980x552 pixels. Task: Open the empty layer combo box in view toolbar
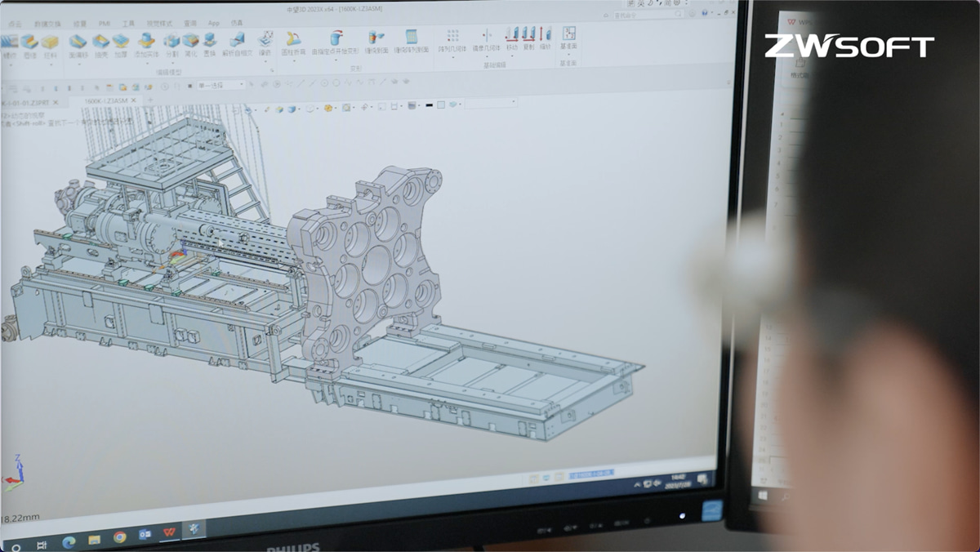tap(492, 103)
